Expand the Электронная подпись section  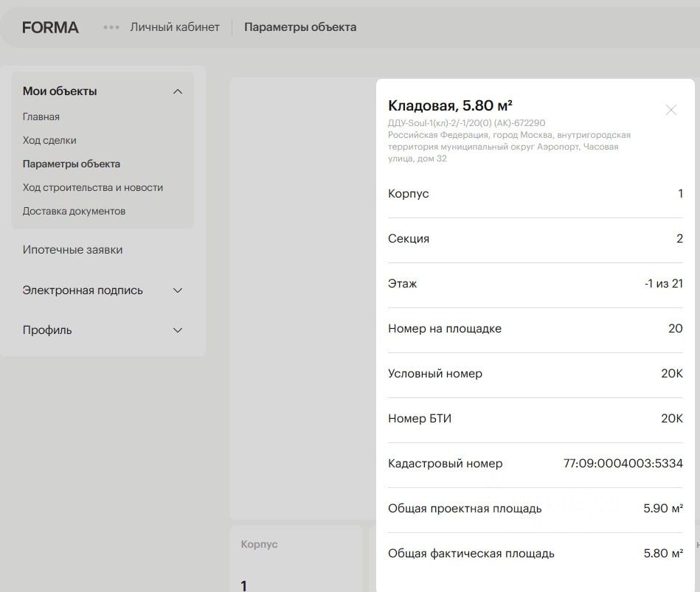click(x=177, y=290)
